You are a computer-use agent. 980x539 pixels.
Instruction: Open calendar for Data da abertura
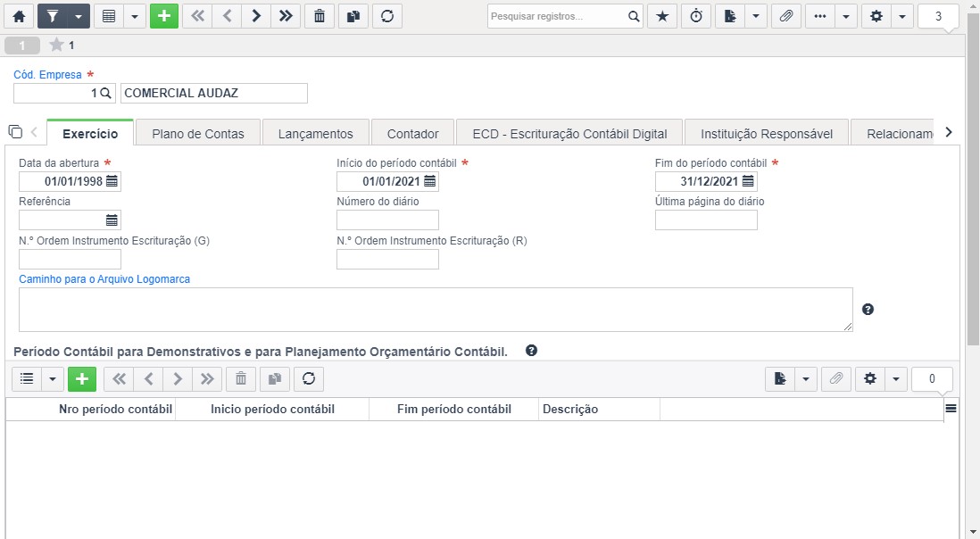tap(112, 181)
